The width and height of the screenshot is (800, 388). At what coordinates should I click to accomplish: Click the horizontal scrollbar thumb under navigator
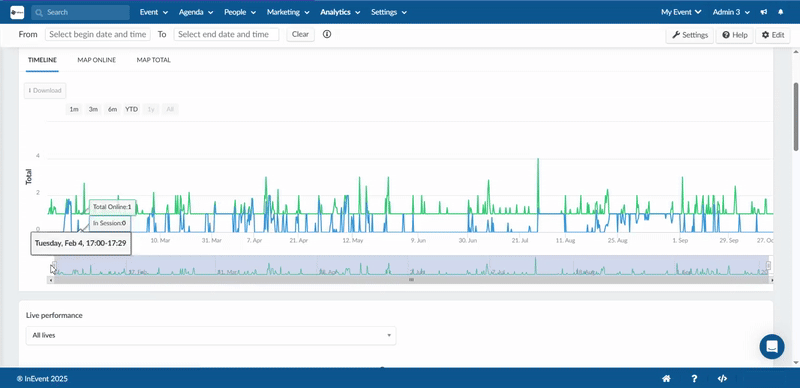coord(411,280)
